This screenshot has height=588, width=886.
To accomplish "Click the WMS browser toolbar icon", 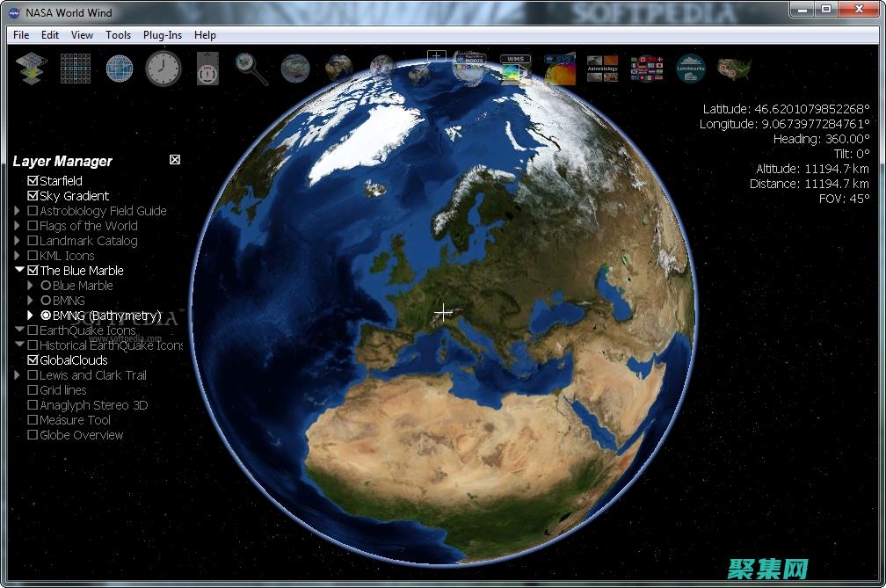I will coord(516,68).
